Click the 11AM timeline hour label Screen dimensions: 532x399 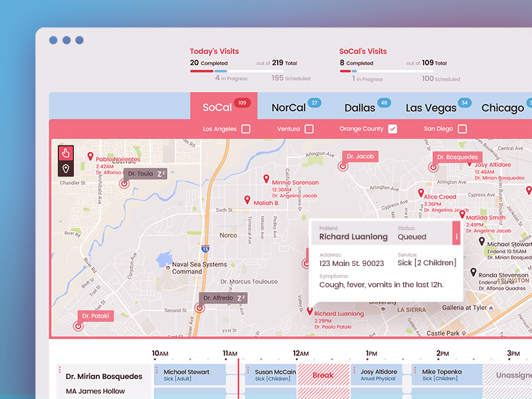click(x=230, y=353)
